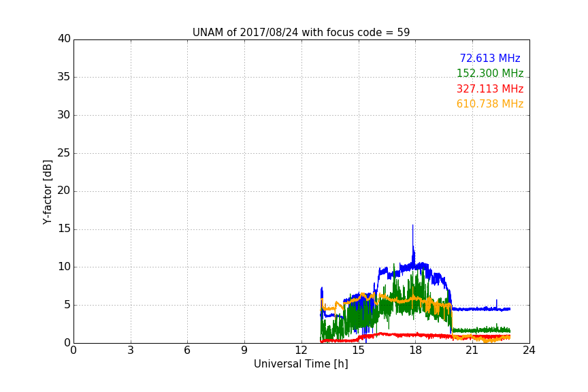Click the y-axis tick label 25
This screenshot has height=392, width=588.
tap(64, 152)
